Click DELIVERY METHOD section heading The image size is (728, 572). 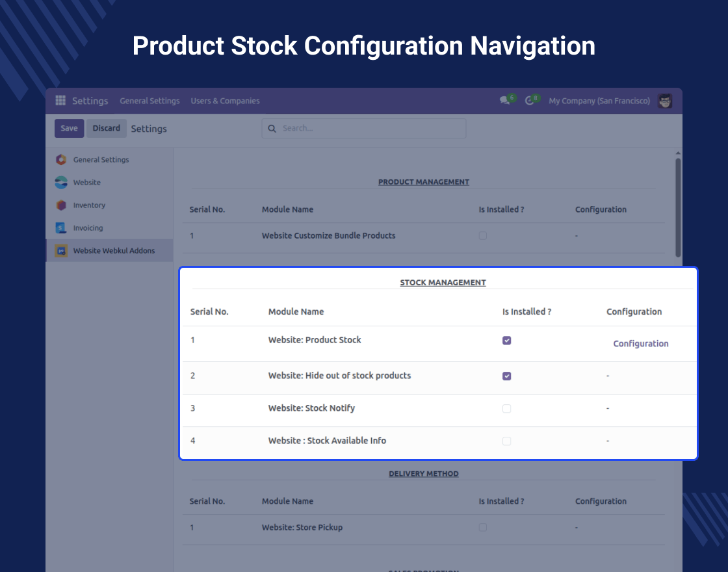click(x=424, y=474)
